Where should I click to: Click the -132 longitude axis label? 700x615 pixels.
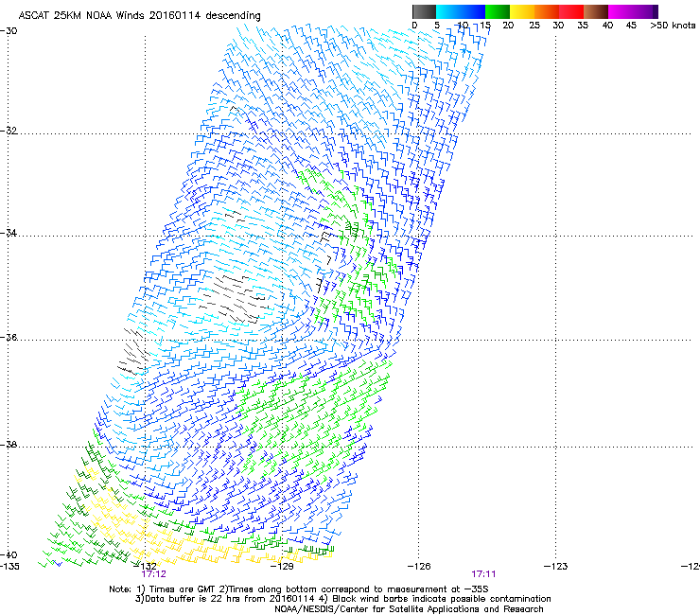pos(146,567)
